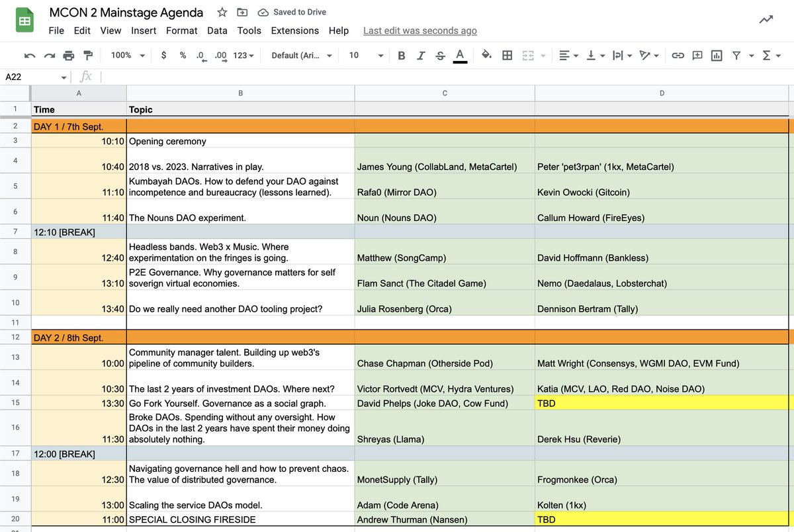
Task: Select cell '12:10 [BREAK]'
Action: [x=79, y=232]
